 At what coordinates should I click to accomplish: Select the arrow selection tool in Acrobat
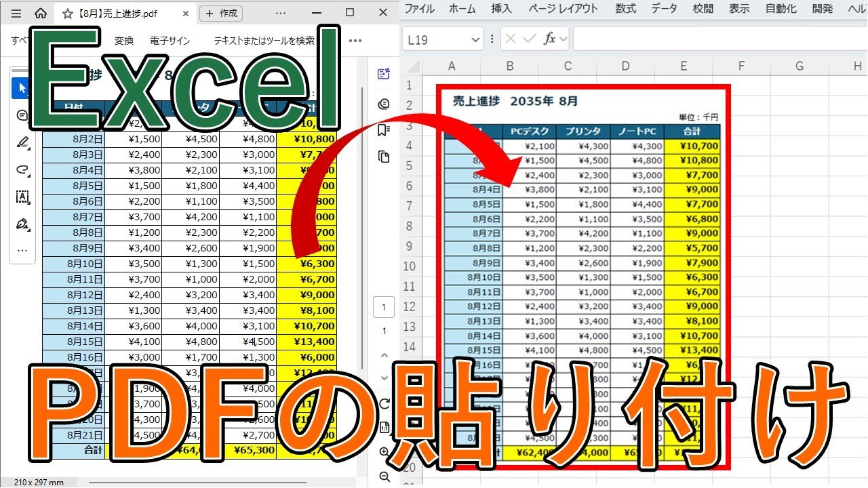point(22,87)
